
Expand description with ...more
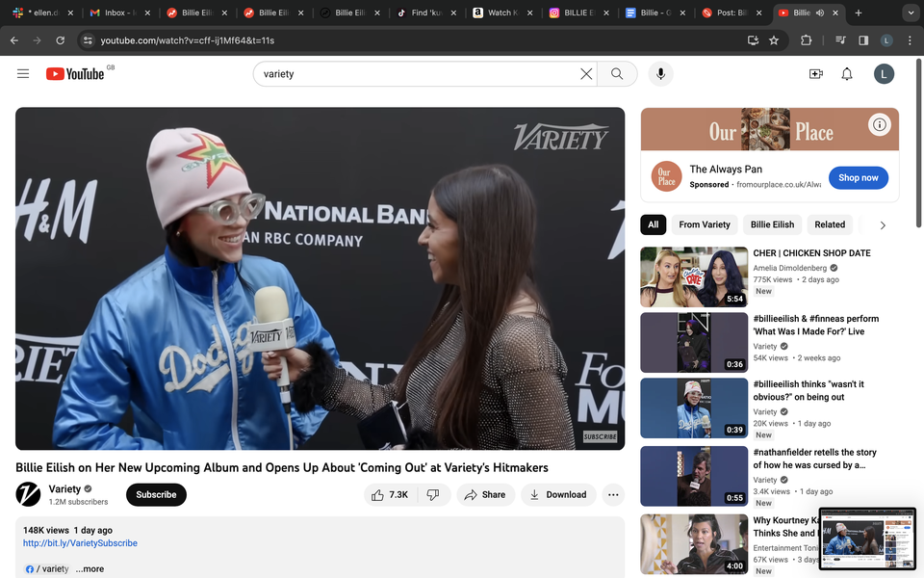tap(90, 568)
